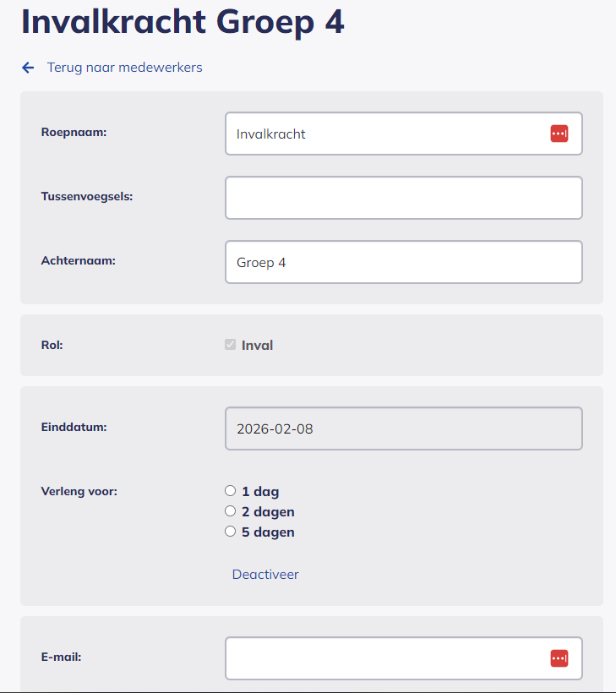Open the Terug naar medewerkers link

[x=124, y=68]
